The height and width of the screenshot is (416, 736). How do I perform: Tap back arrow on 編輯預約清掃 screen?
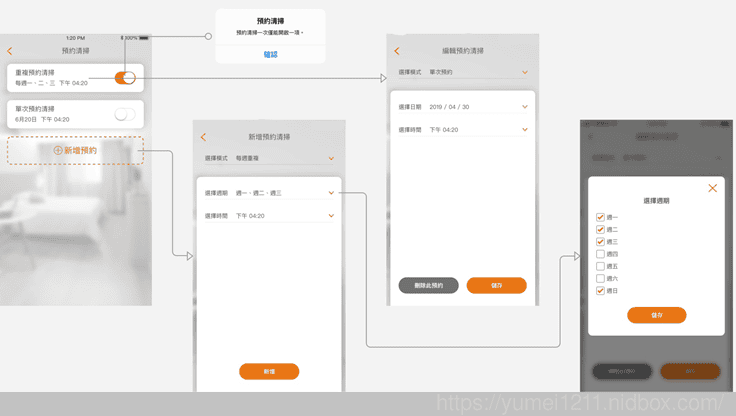click(397, 51)
